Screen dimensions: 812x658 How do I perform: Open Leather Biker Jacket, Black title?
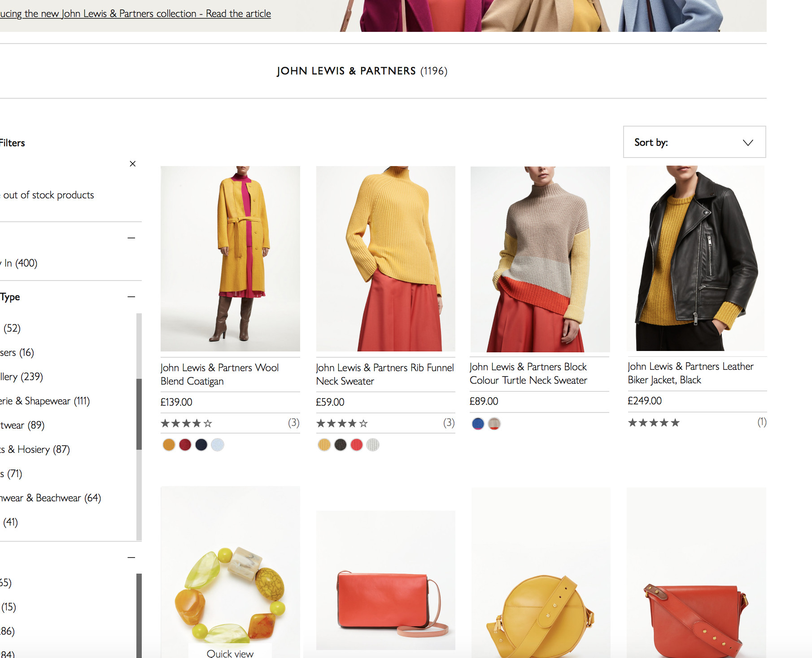click(690, 373)
